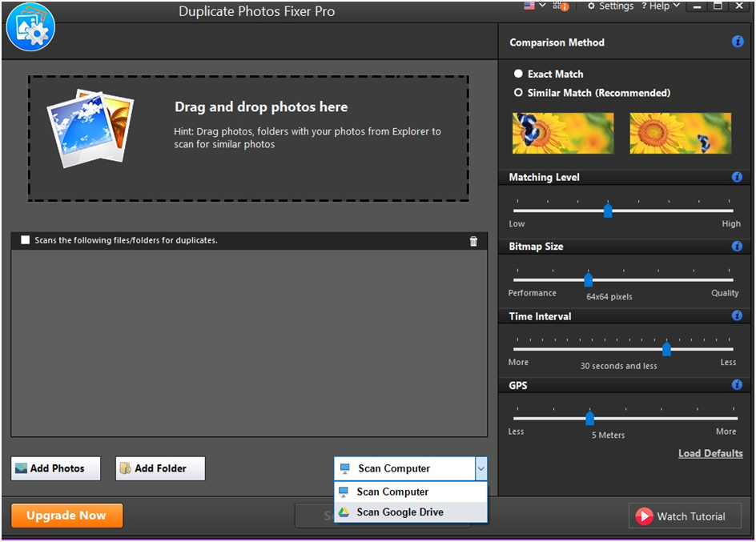756x542 pixels.
Task: Choose Scan Google Drive from the list
Action: [411, 512]
